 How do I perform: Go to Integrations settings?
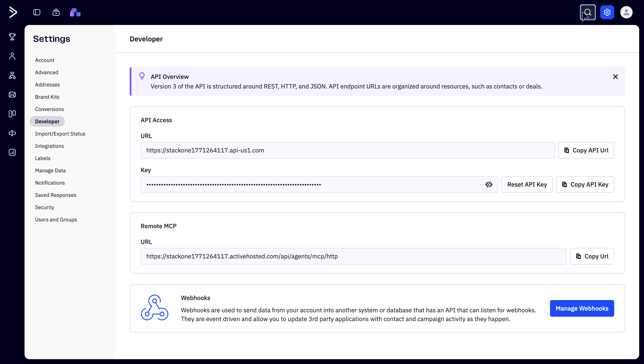[x=49, y=146]
